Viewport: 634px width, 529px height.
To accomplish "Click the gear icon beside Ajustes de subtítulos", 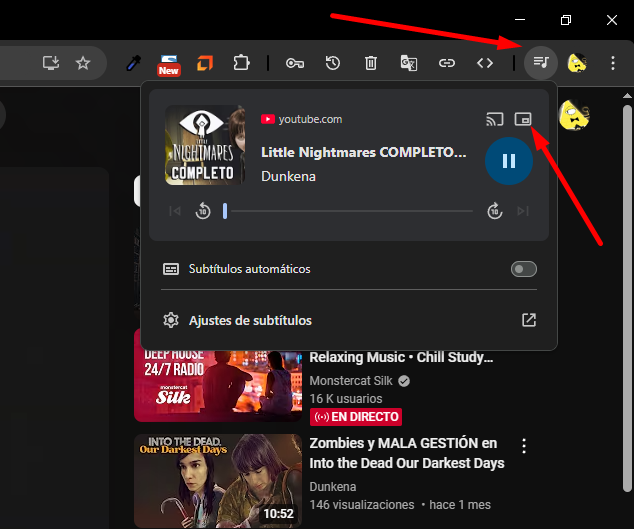I will click(x=171, y=320).
